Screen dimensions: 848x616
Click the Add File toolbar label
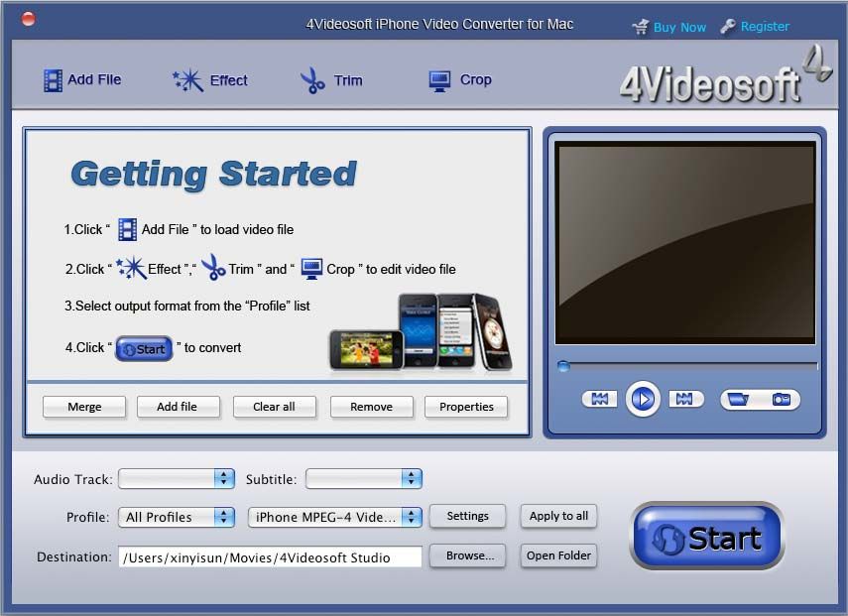pyautogui.click(x=94, y=79)
